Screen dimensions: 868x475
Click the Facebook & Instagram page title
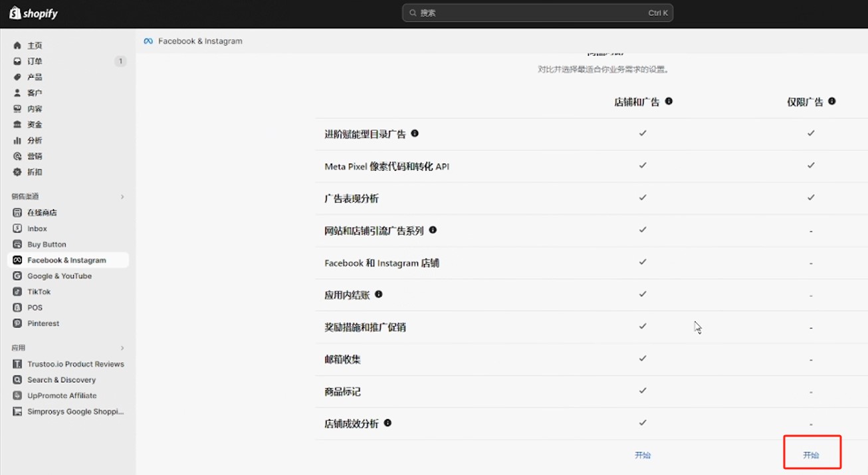point(200,41)
